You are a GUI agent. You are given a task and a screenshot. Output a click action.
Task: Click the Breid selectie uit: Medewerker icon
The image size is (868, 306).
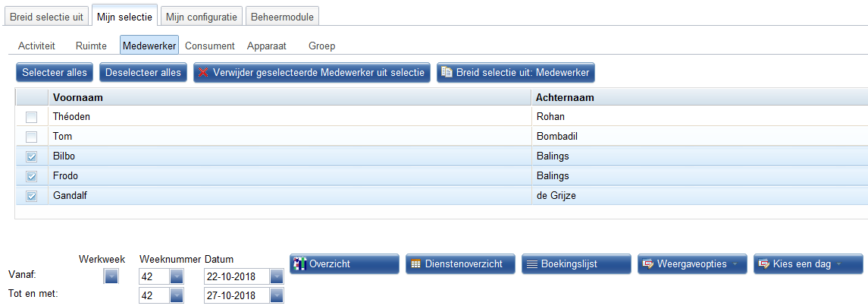tap(447, 72)
